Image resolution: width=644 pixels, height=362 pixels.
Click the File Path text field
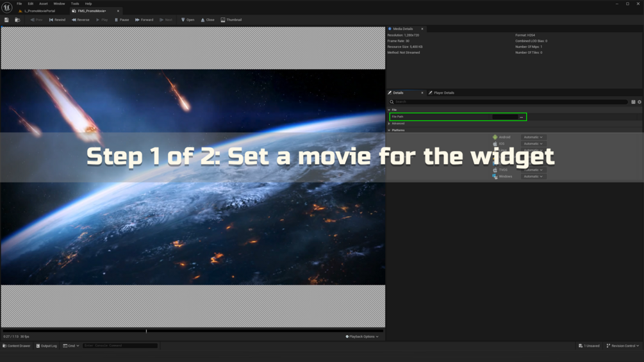[505, 117]
